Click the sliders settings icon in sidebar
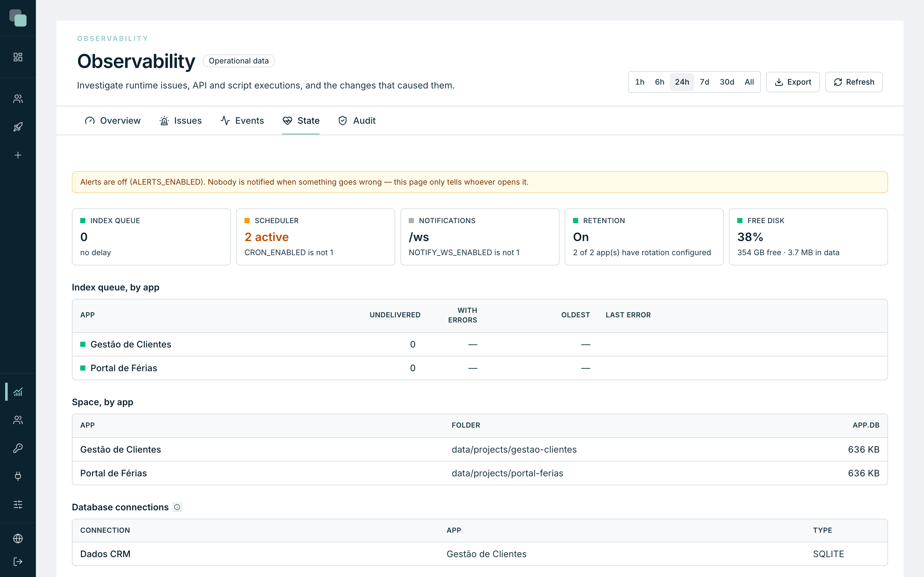The image size is (924, 577). point(18,505)
